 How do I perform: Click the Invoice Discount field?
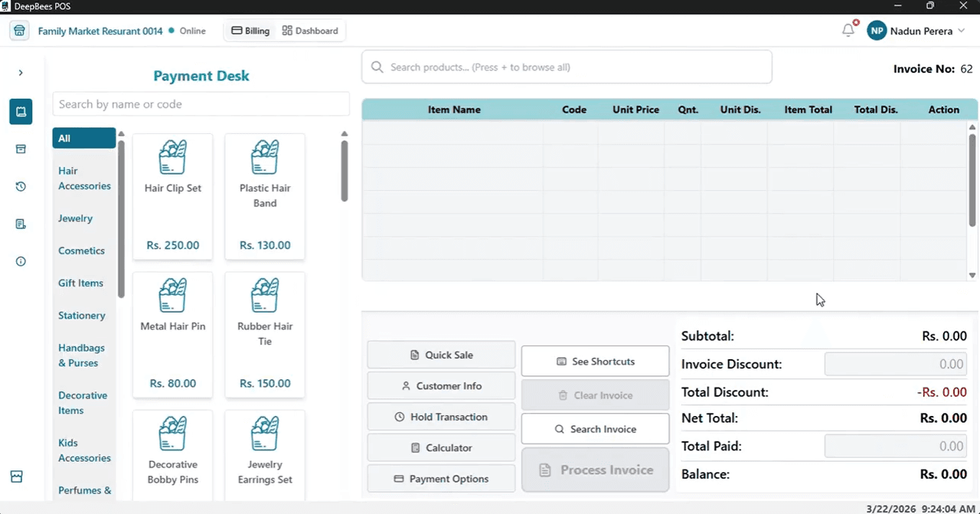[x=897, y=365]
